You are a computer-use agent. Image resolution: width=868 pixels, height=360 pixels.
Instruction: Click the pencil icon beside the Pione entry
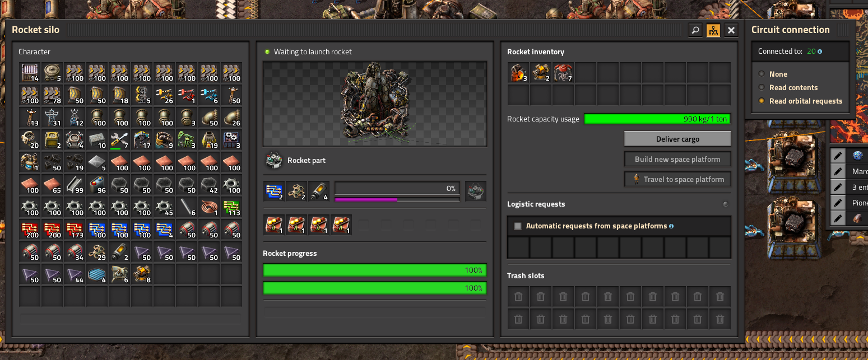click(x=838, y=203)
